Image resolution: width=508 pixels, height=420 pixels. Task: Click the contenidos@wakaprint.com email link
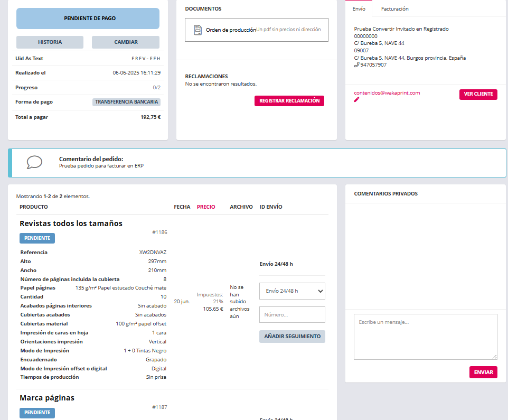pos(387,93)
